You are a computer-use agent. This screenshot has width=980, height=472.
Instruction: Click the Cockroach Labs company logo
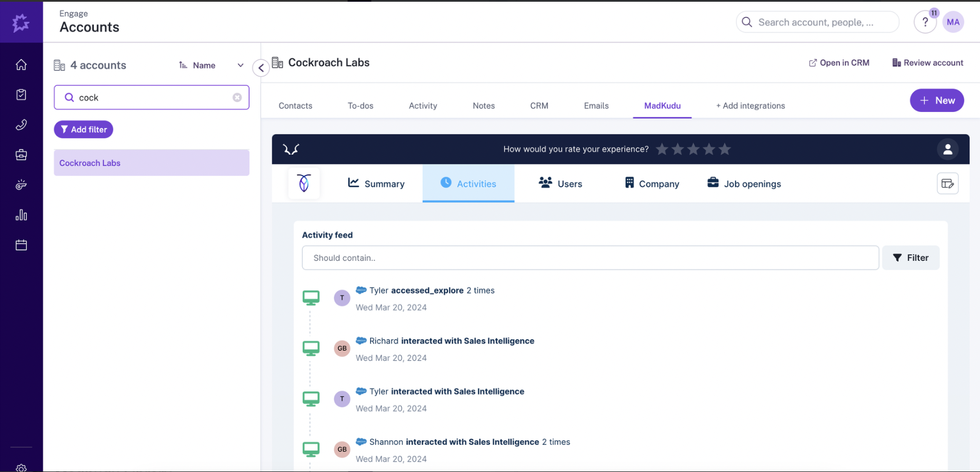coord(304,183)
